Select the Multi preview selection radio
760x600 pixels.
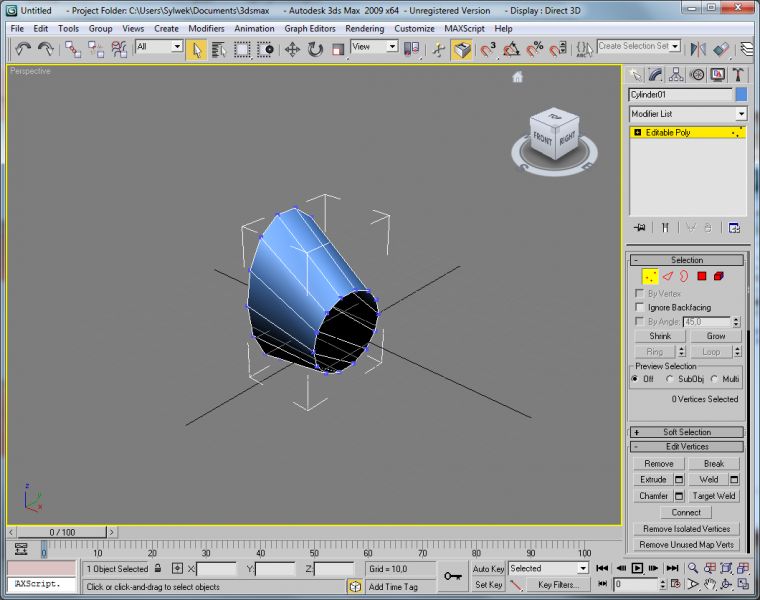click(x=714, y=379)
